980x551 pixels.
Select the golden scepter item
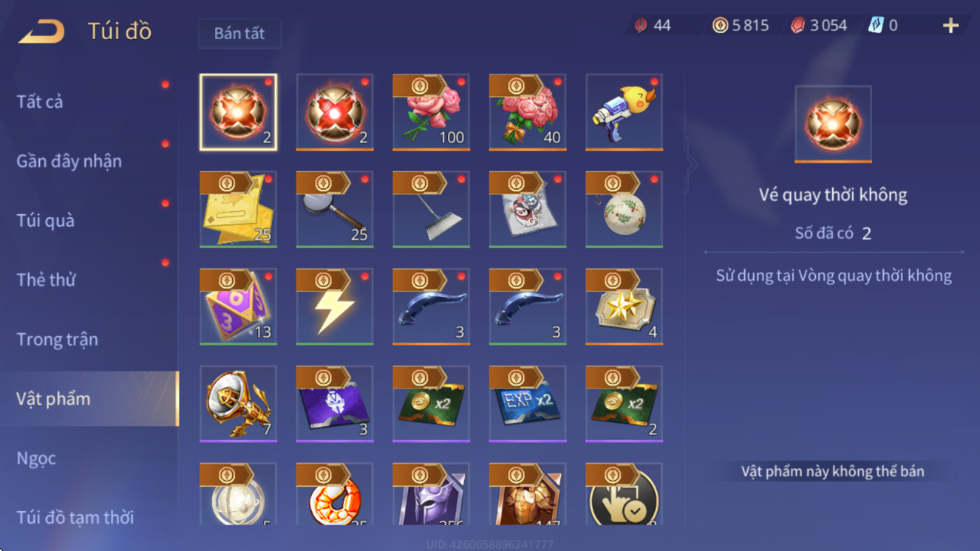click(238, 404)
